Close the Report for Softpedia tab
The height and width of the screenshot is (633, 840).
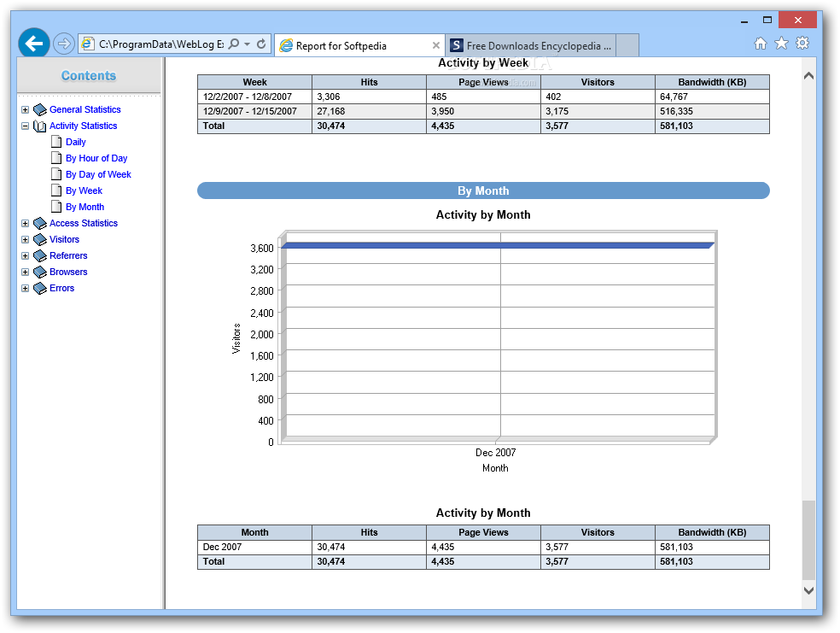point(436,45)
